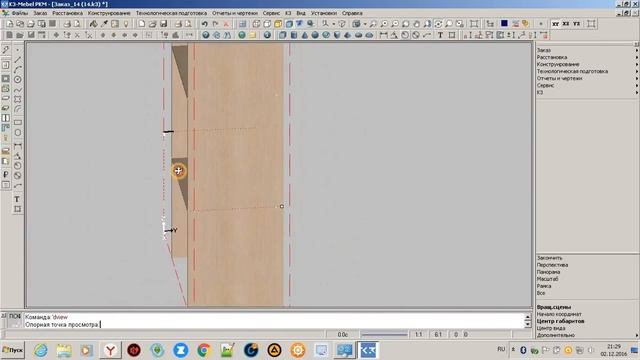
Task: Expand K3 in the right panel
Action: coord(587,92)
